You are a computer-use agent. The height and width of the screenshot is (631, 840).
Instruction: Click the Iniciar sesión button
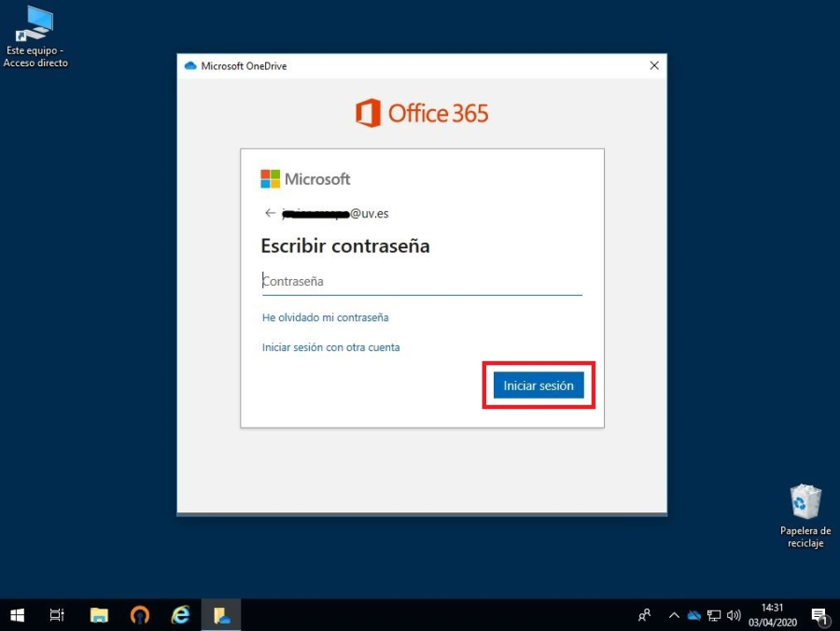coord(539,386)
